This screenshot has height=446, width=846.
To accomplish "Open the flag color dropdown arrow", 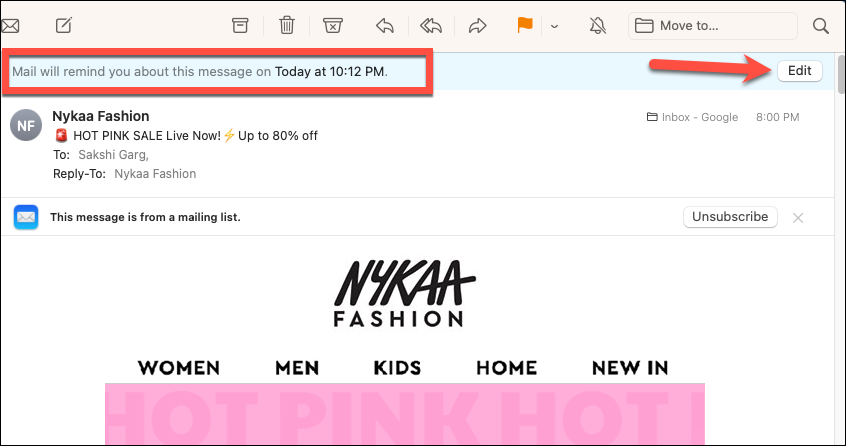I will click(x=555, y=26).
